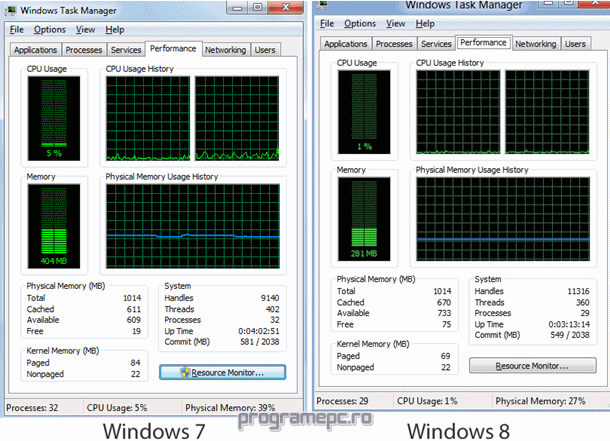610x441 pixels.
Task: Click Paged value 69 in Windows 8 window
Action: pos(445,356)
